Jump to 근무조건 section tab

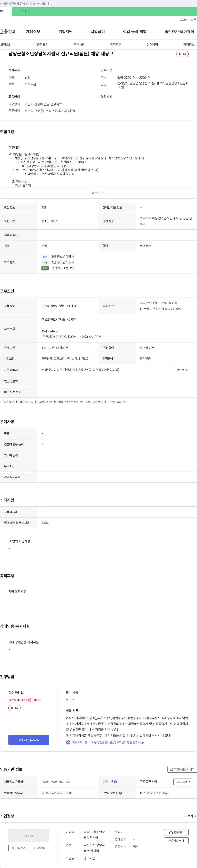coord(42,45)
